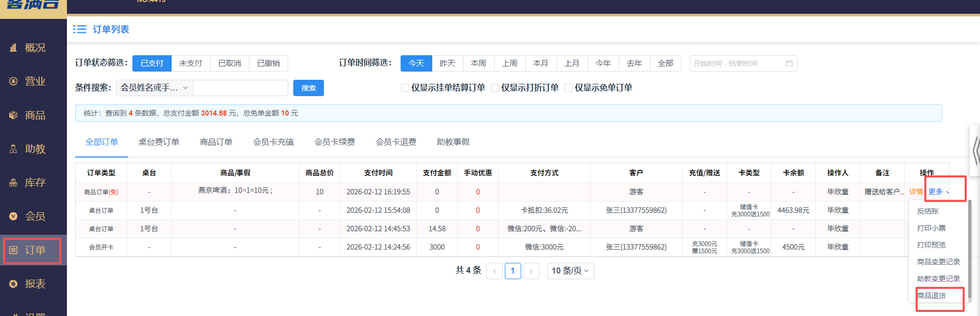Screen dimensions: 980x316
Task: Open the 会员姓名或手机 search condition dropdown
Action: coord(154,88)
